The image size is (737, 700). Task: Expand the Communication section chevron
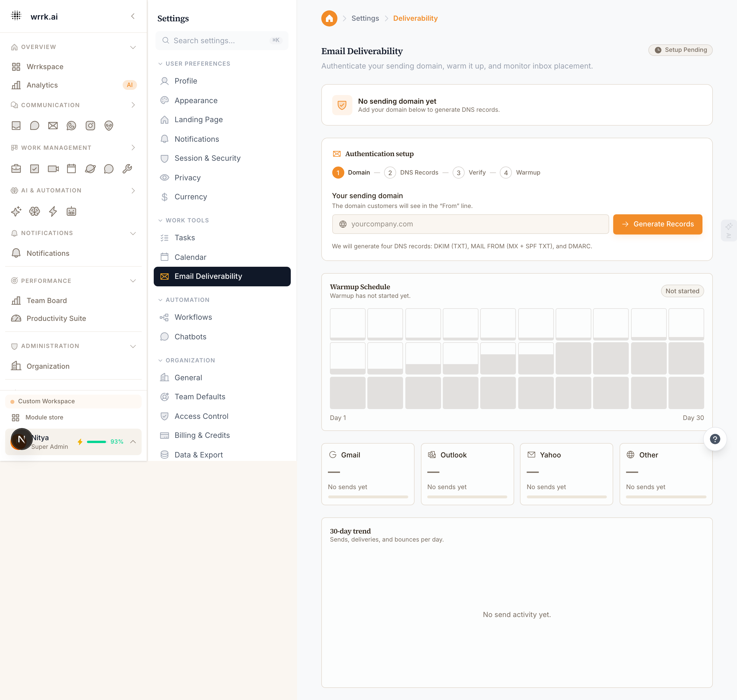133,105
